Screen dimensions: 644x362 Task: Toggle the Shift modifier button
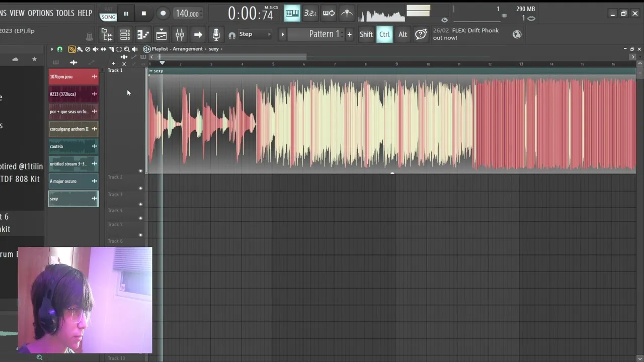pyautogui.click(x=366, y=34)
